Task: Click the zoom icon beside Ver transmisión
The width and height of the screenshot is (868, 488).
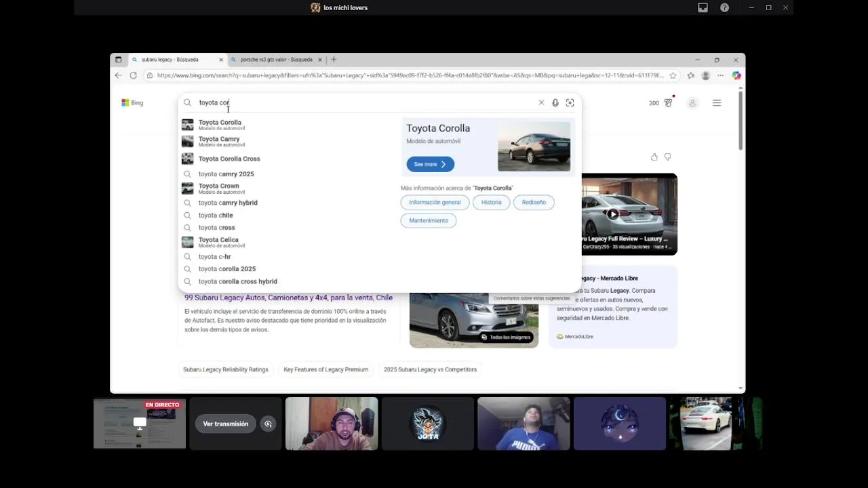Action: (x=269, y=424)
